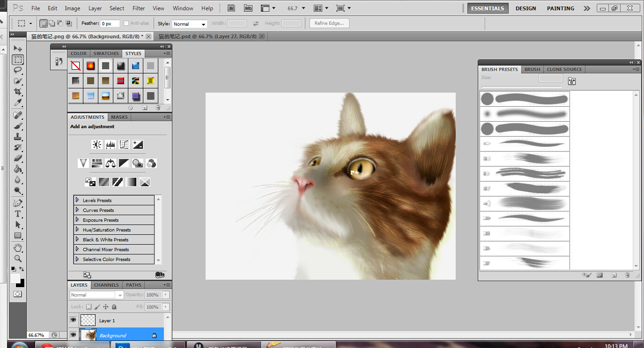Activate the Essentials workspace
This screenshot has height=348, width=644.
tap(488, 8)
